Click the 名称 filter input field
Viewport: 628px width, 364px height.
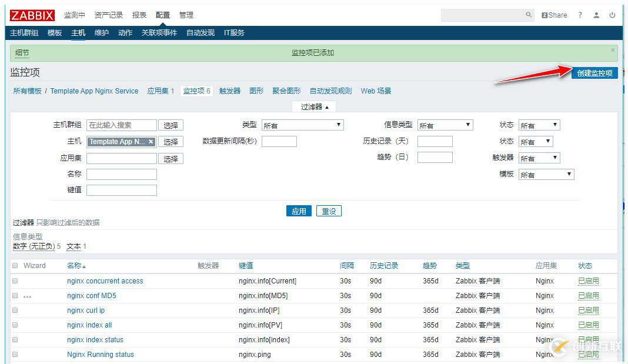pyautogui.click(x=121, y=174)
